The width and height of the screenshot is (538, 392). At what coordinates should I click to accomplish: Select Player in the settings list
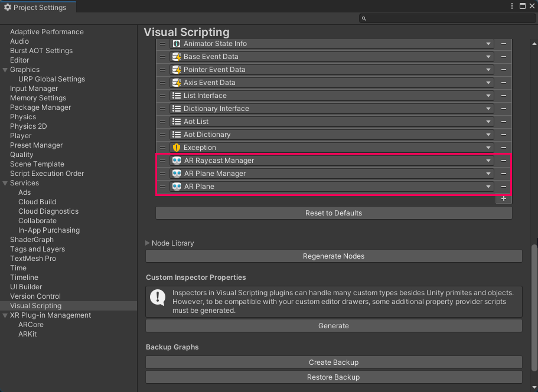[x=21, y=136]
